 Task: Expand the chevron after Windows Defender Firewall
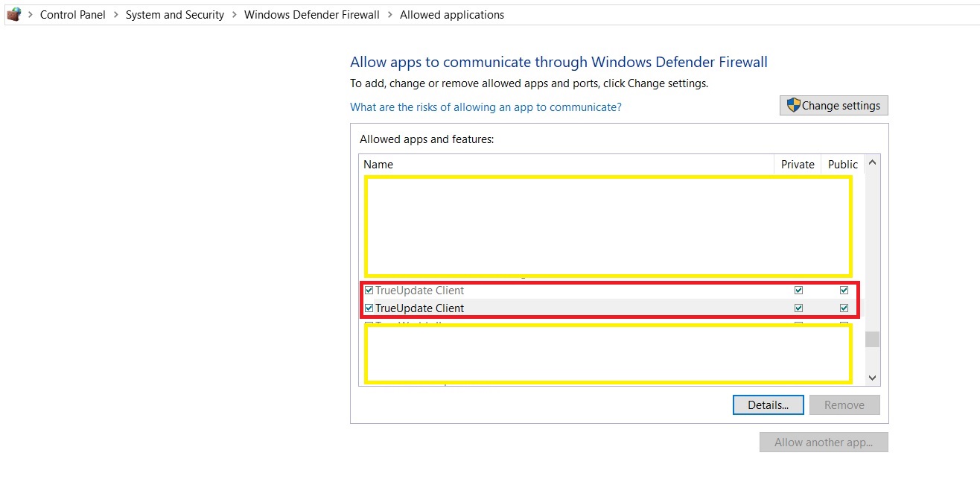click(389, 15)
